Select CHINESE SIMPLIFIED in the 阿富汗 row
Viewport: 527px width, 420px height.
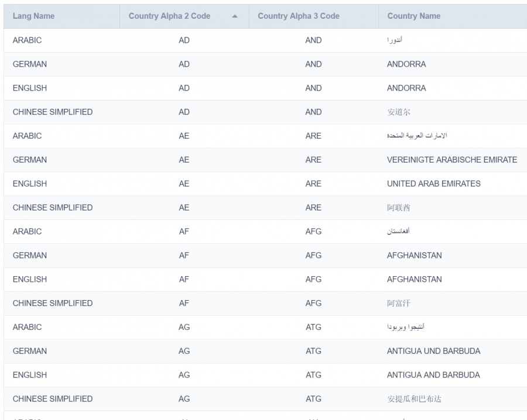52,303
